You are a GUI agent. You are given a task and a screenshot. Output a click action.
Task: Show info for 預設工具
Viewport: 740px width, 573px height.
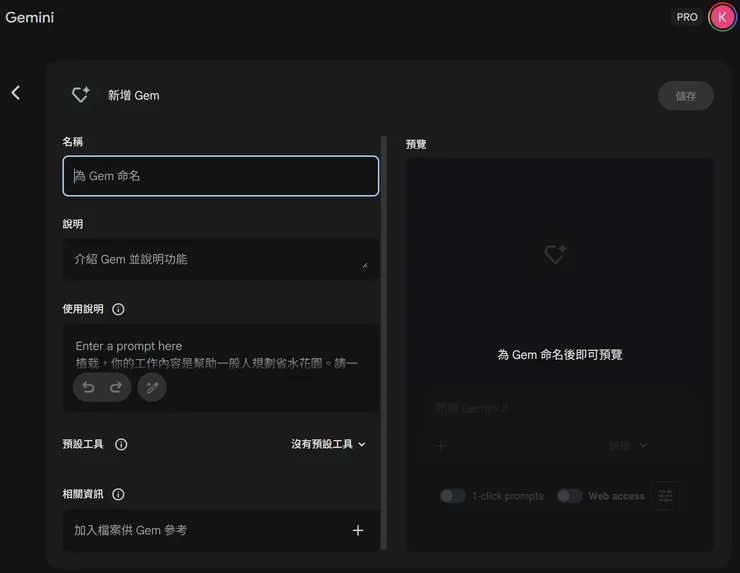121,444
